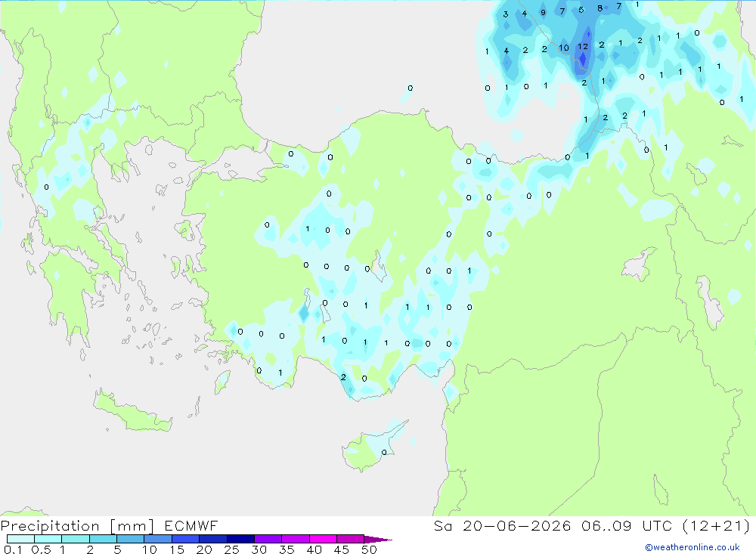
Task: Click the legend label '15'
Action: pyautogui.click(x=176, y=549)
